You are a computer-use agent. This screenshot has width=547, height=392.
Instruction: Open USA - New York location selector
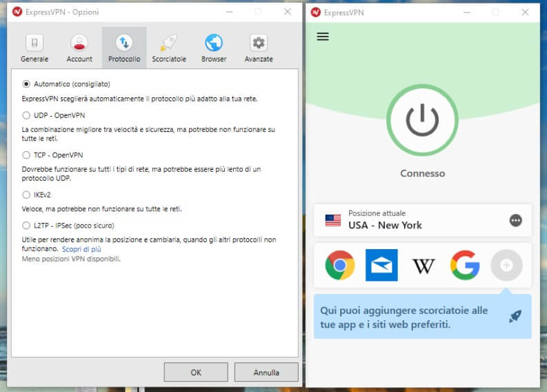(x=422, y=220)
